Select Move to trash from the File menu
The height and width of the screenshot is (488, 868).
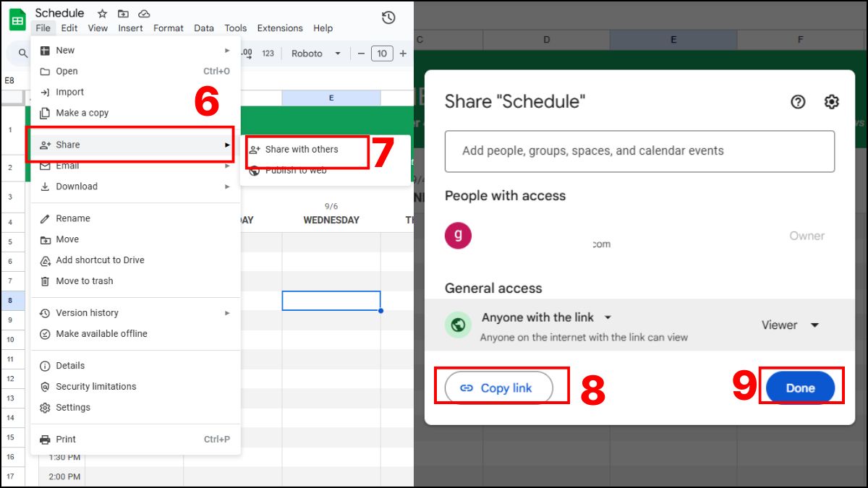pos(85,281)
